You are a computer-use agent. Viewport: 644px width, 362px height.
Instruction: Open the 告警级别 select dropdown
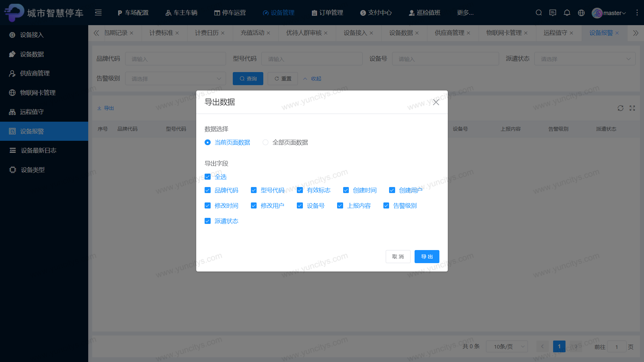(x=175, y=79)
